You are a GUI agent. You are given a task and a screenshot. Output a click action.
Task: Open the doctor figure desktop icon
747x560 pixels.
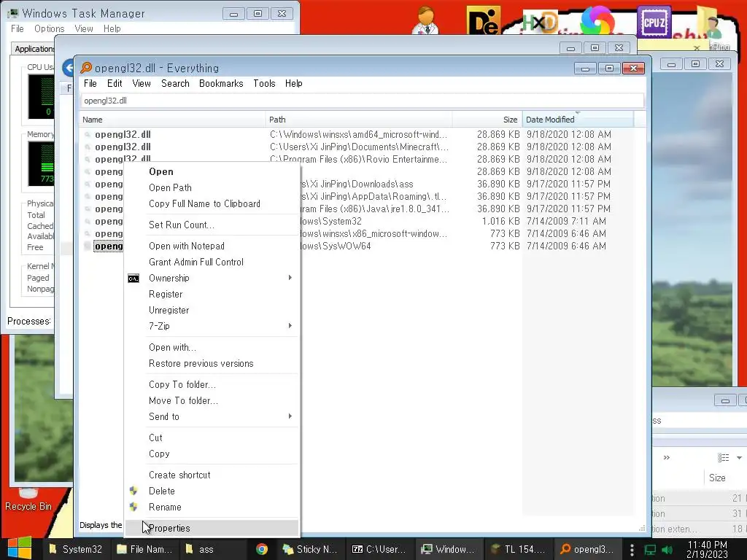point(426,20)
